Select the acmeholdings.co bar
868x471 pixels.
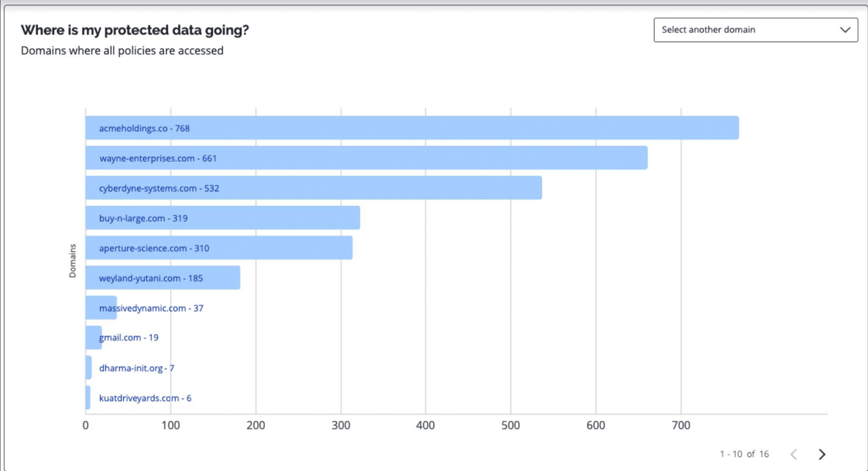pyautogui.click(x=412, y=128)
